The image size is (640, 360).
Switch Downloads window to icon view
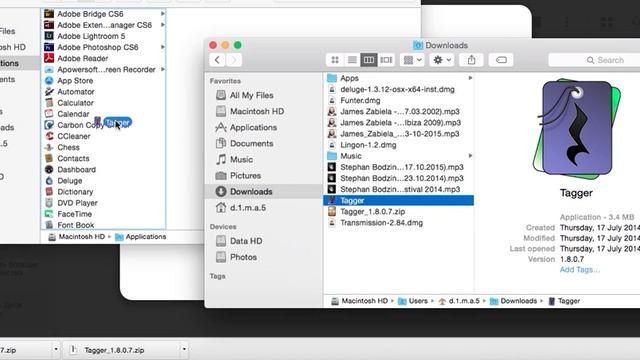[x=335, y=60]
